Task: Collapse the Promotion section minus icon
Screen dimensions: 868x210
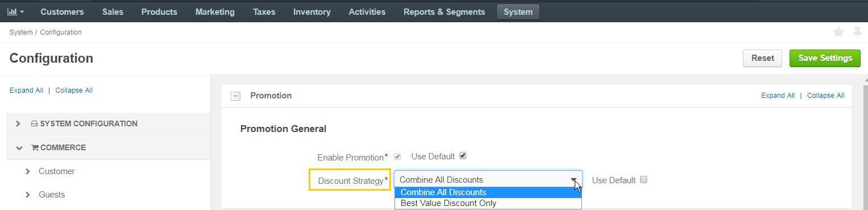Action: coord(235,96)
